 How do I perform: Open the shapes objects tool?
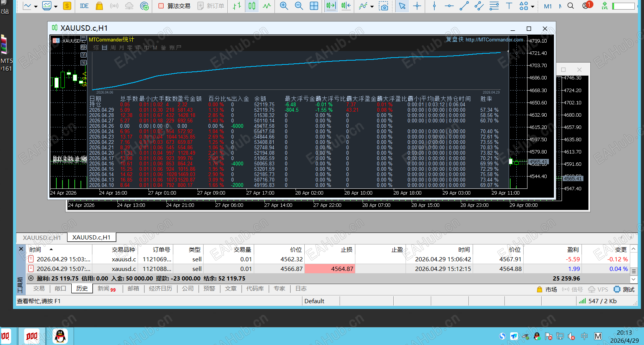click(524, 6)
